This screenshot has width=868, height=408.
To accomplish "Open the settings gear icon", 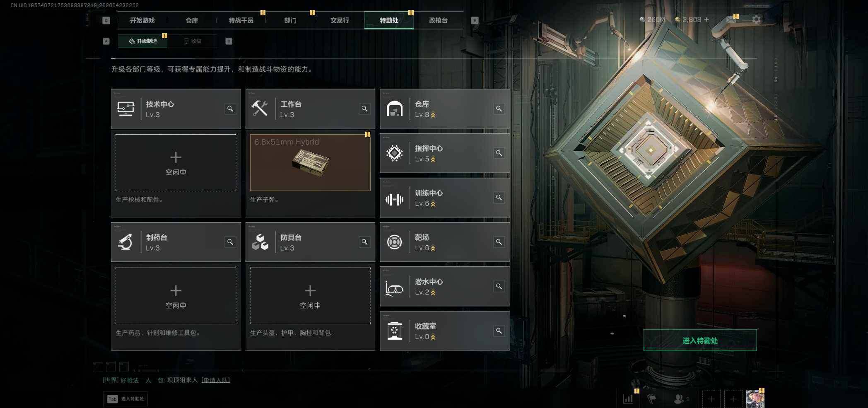I will coord(756,19).
